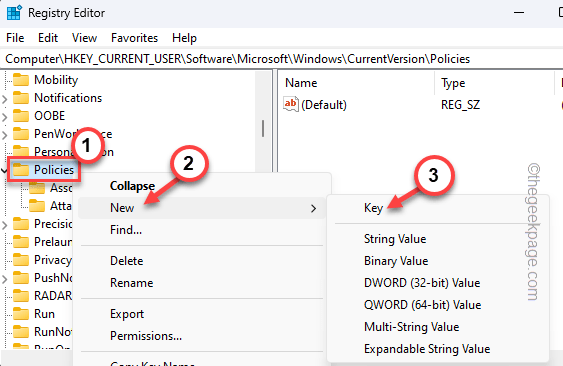
Task: Choose Permissions... in the context menu
Action: coord(201,336)
